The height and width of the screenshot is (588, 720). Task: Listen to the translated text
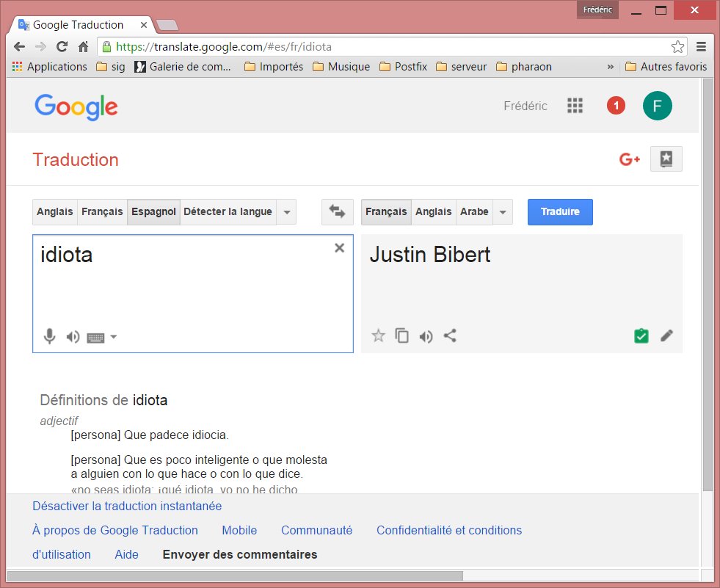pos(426,337)
